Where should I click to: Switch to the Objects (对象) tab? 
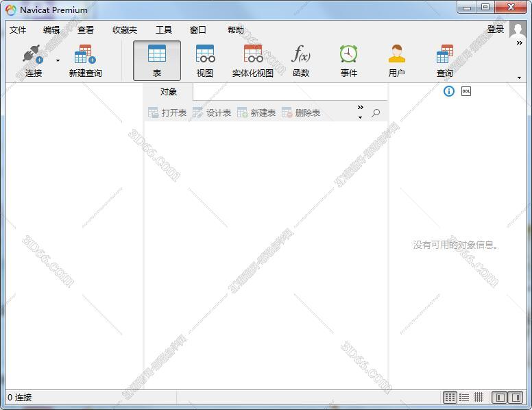(x=168, y=92)
